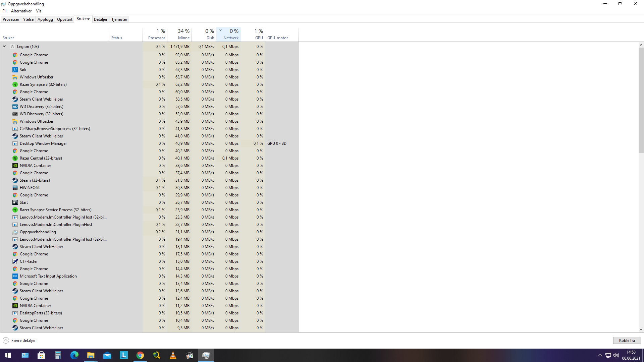Image resolution: width=644 pixels, height=362 pixels.
Task: Show hidden system tray icons
Action: 600,355
